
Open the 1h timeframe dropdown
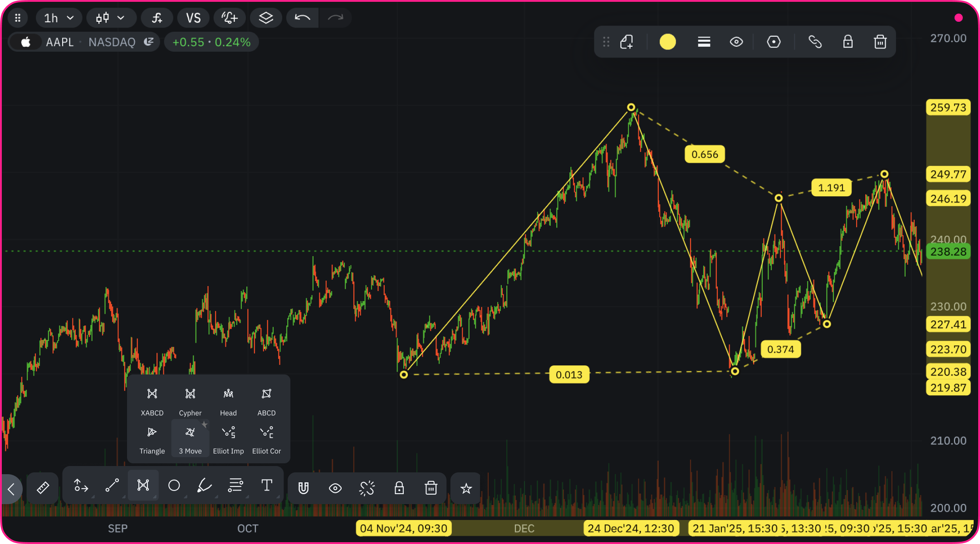point(59,18)
